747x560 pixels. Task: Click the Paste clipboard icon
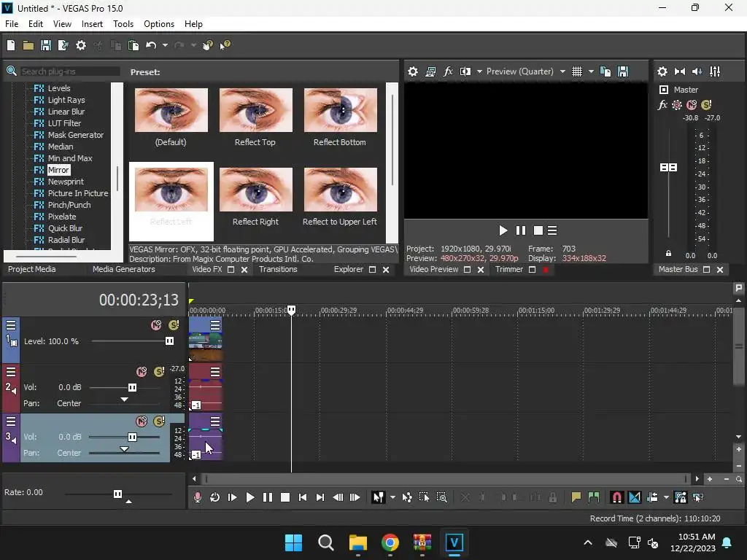(x=133, y=45)
